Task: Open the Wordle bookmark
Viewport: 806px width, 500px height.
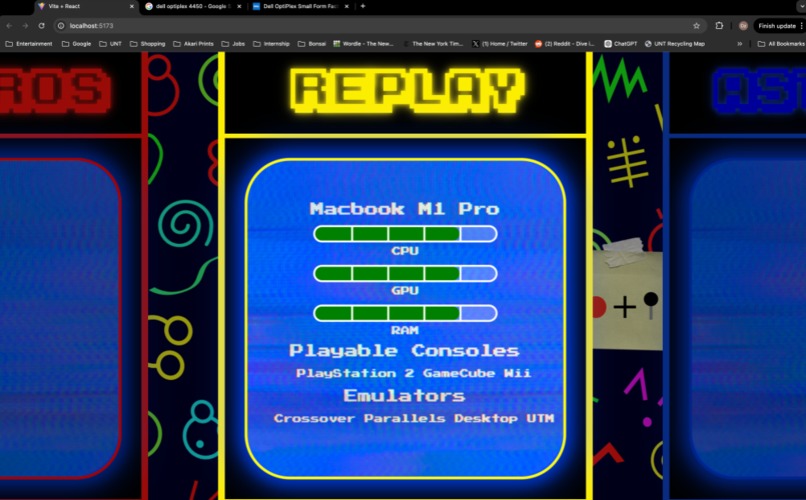Action: point(363,44)
